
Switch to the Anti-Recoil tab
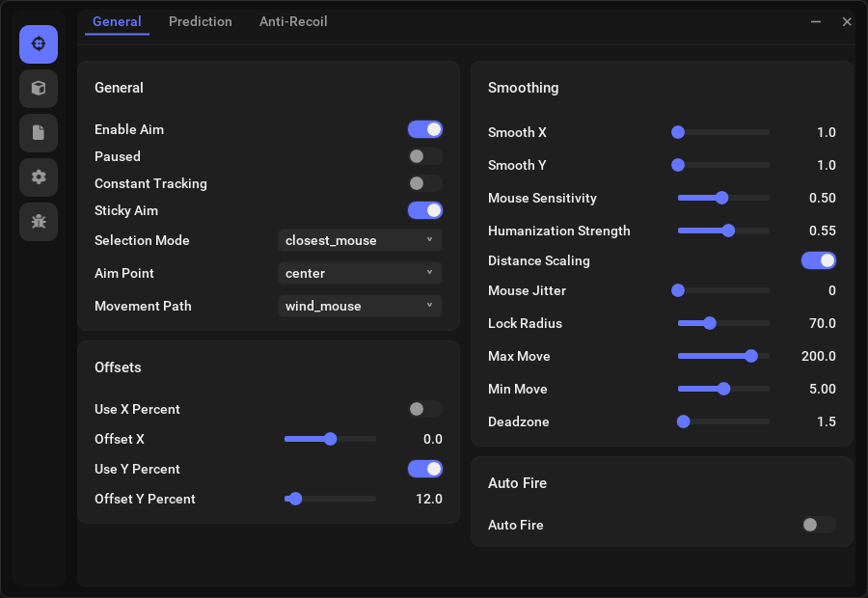[293, 21]
